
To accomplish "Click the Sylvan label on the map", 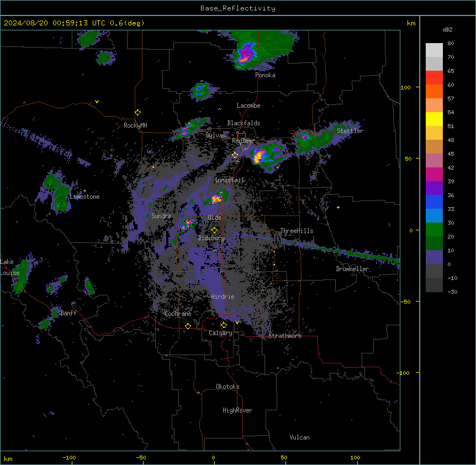I will [215, 135].
